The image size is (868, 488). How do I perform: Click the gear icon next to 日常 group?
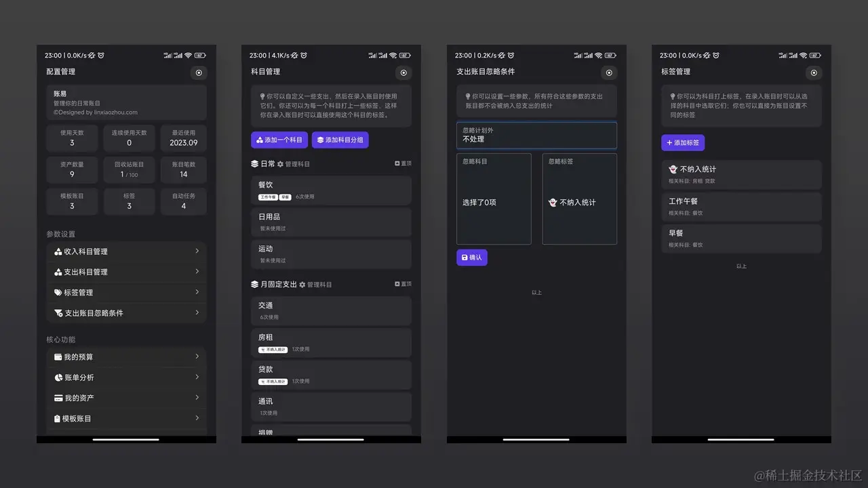280,164
